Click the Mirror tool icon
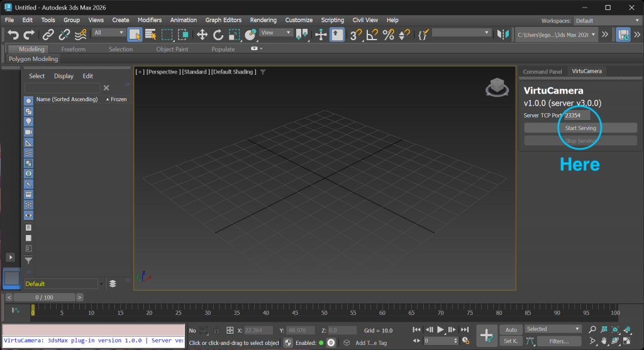Viewport: 644px width, 350px height. click(502, 35)
